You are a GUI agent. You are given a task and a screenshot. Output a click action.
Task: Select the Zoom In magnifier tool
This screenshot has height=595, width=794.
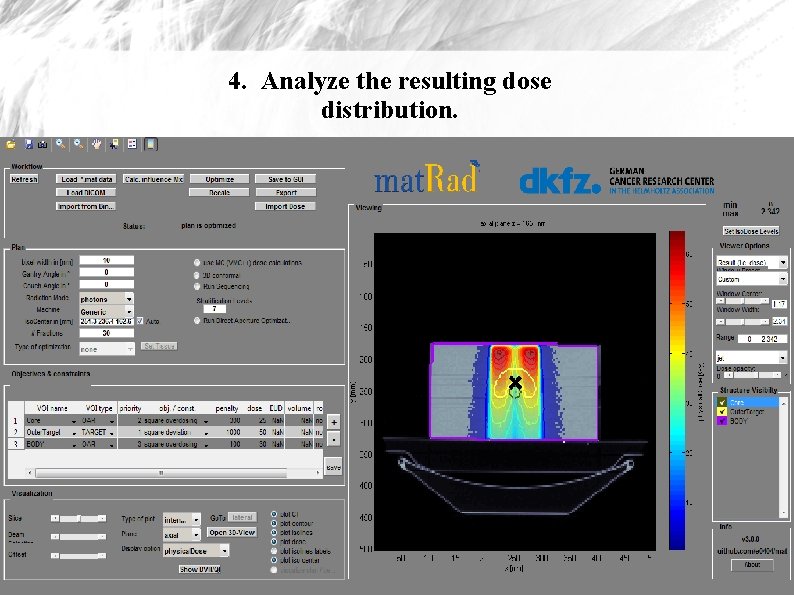[x=61, y=145]
